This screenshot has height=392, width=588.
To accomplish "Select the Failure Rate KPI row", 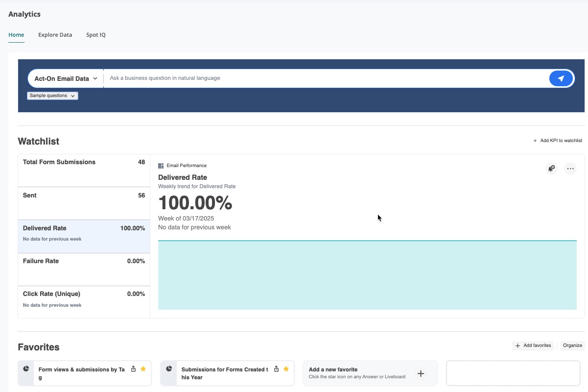I will pos(84,269).
